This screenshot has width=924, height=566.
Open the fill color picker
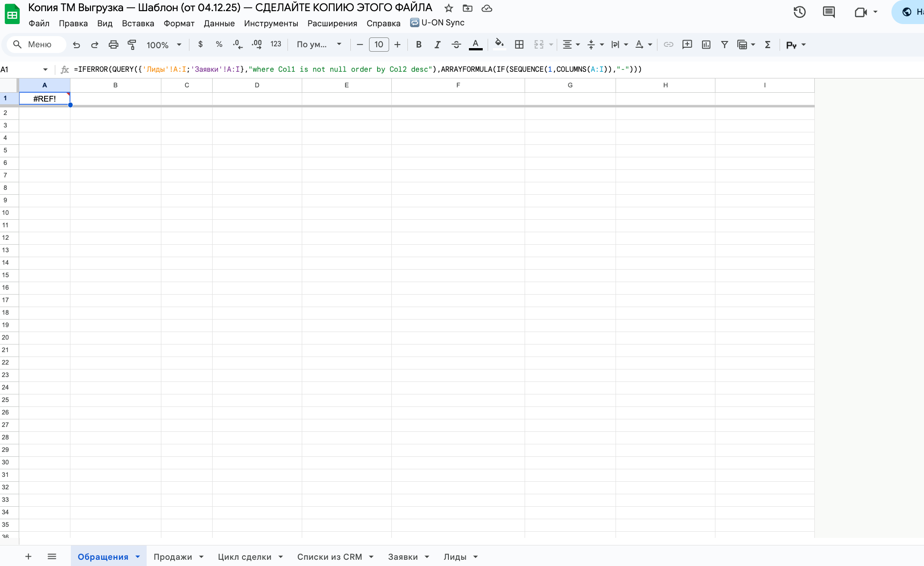(499, 45)
